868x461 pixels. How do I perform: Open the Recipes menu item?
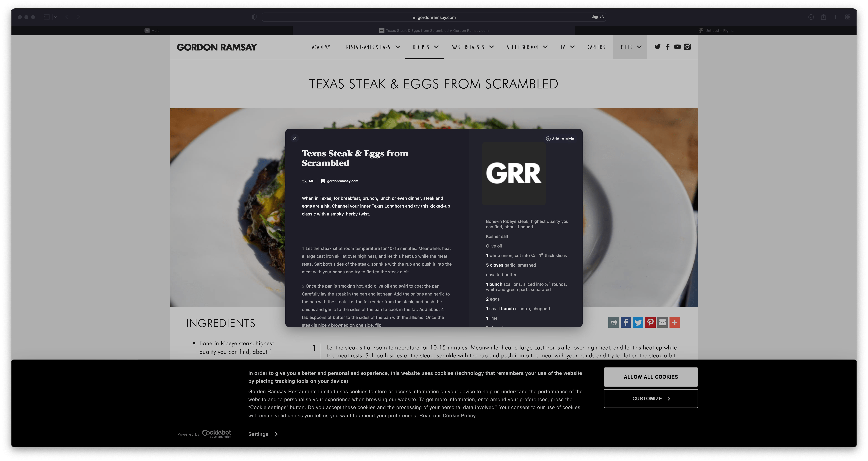pos(421,47)
